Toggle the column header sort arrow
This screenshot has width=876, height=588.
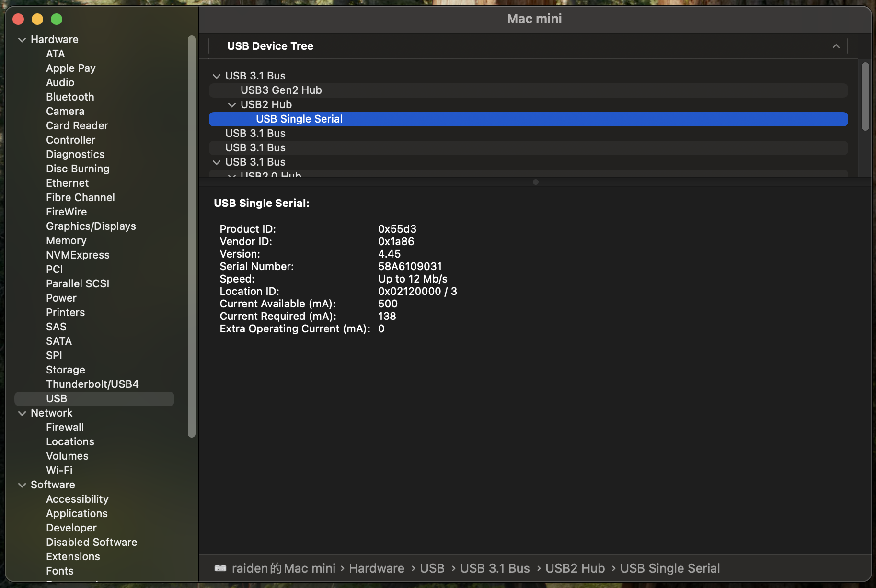pos(836,46)
